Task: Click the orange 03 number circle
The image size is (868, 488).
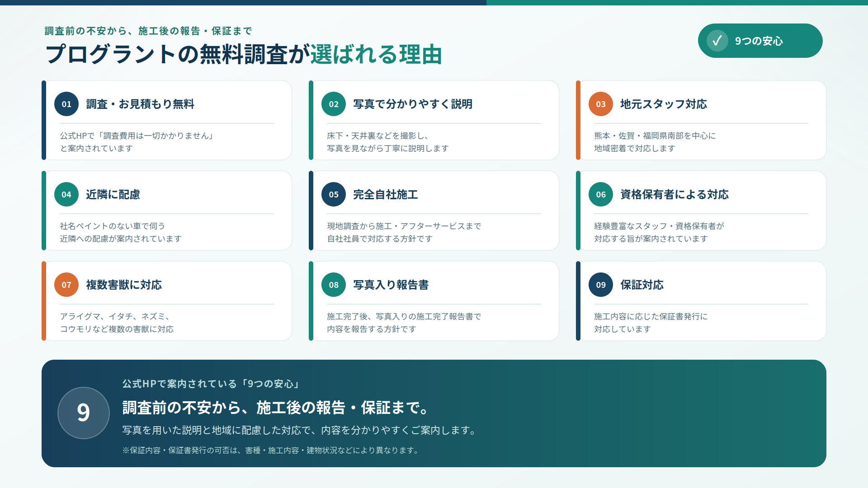Action: [x=601, y=104]
